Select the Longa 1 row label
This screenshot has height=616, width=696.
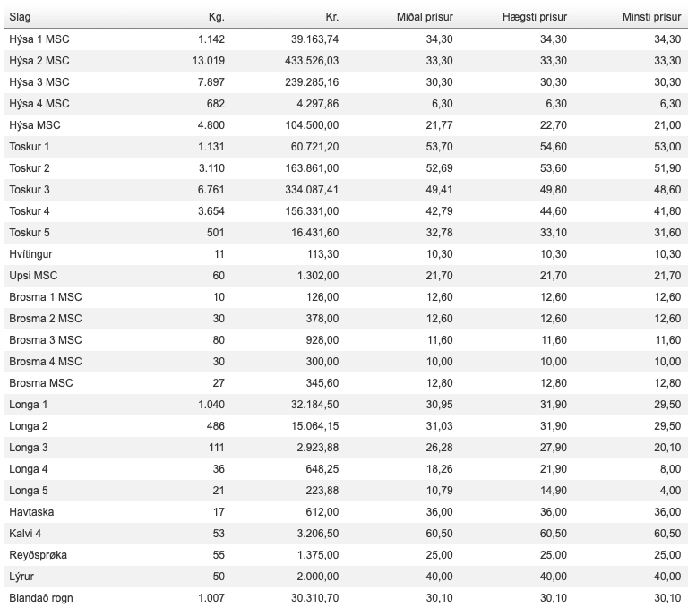(29, 405)
